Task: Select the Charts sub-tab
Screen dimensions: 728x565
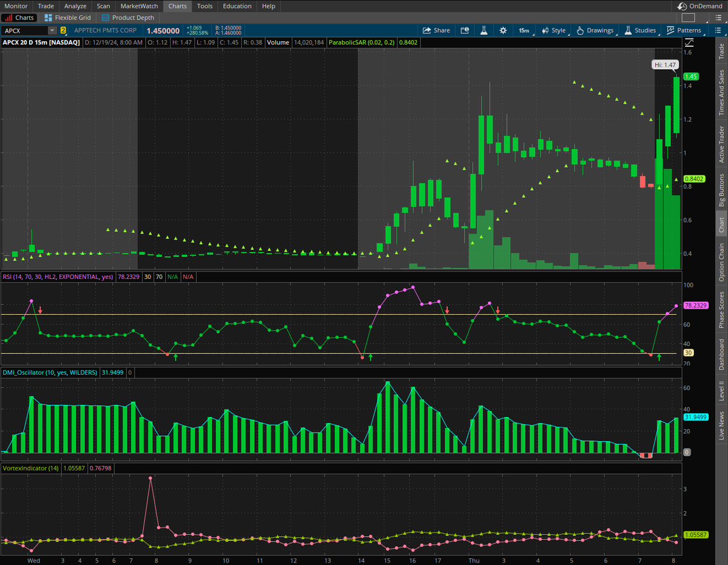Action: point(19,18)
